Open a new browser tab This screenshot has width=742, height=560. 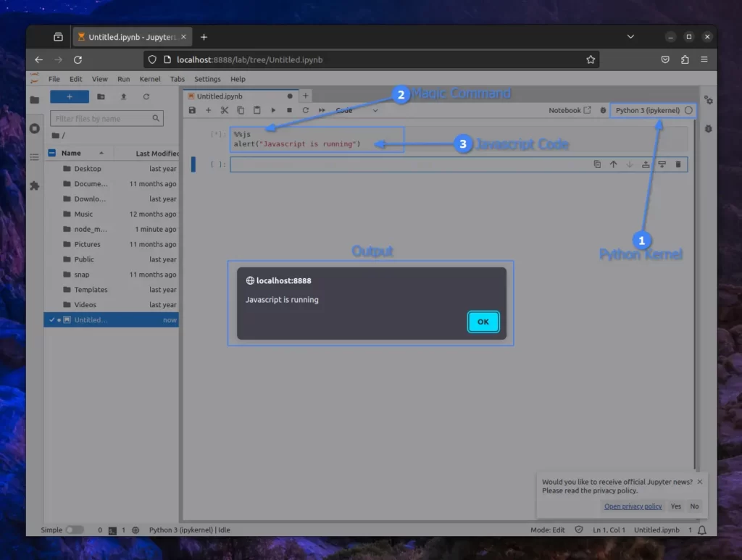pyautogui.click(x=204, y=37)
